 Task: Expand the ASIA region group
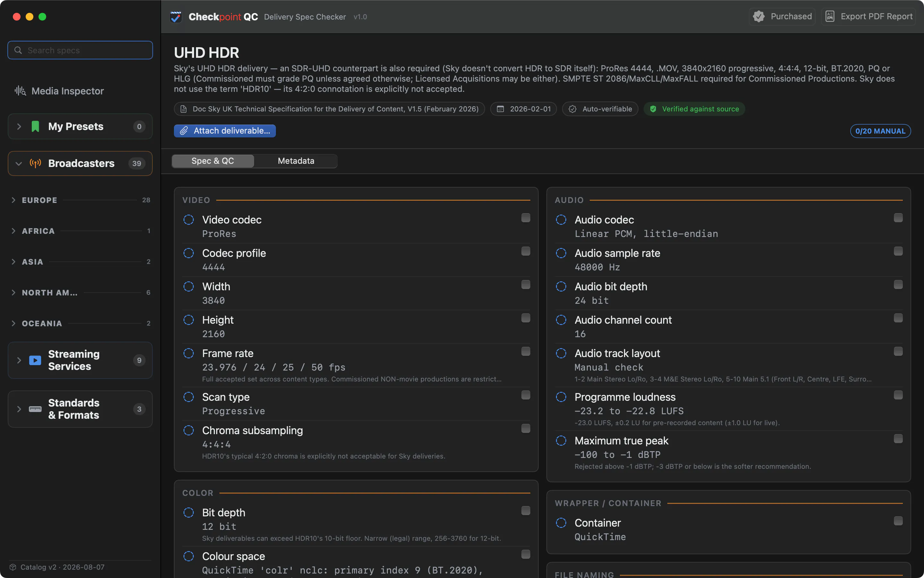click(14, 262)
